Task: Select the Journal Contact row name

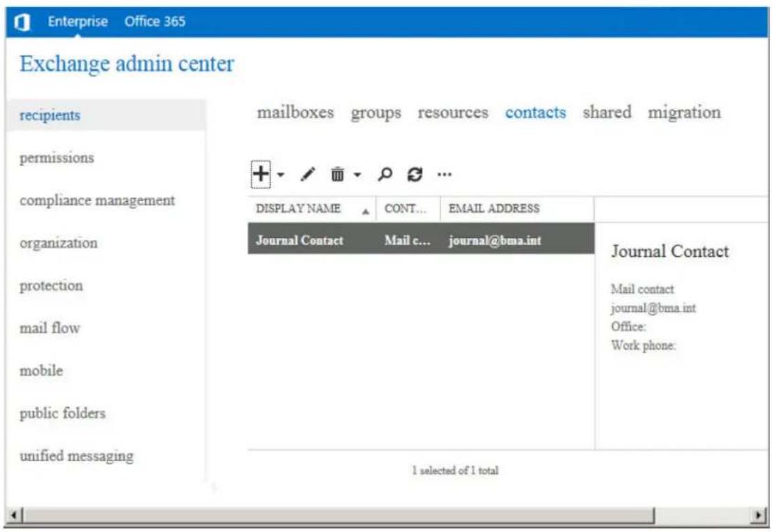Action: pyautogui.click(x=299, y=240)
